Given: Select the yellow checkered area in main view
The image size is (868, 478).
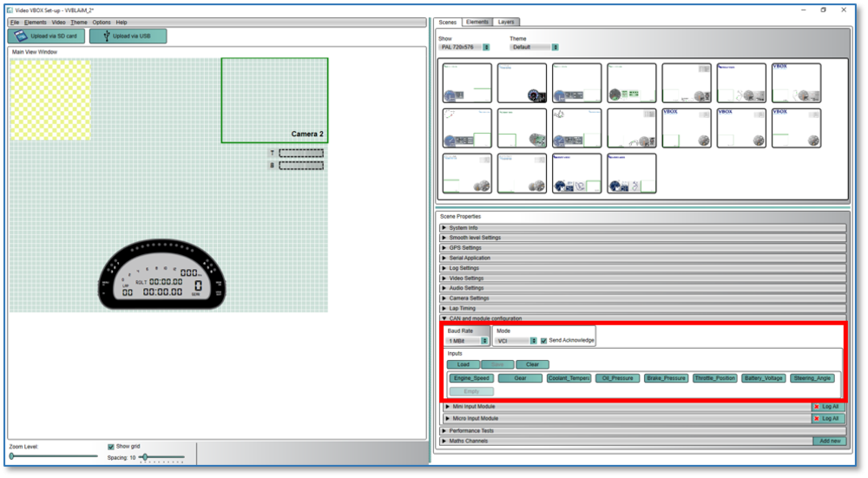Looking at the screenshot, I should tap(50, 100).
